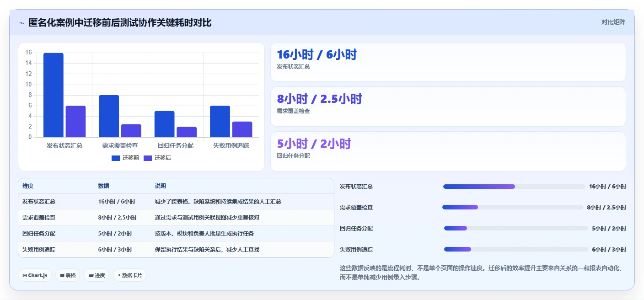
Task: Click the 需求覆盖检查 progress bar
Action: [513, 207]
